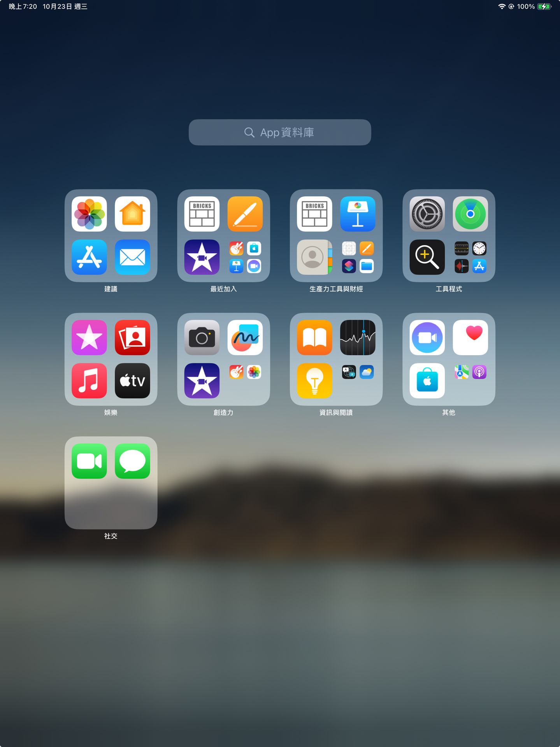Screen dimensions: 560x747
Task: Select the 其他 category label
Action: coord(449,412)
